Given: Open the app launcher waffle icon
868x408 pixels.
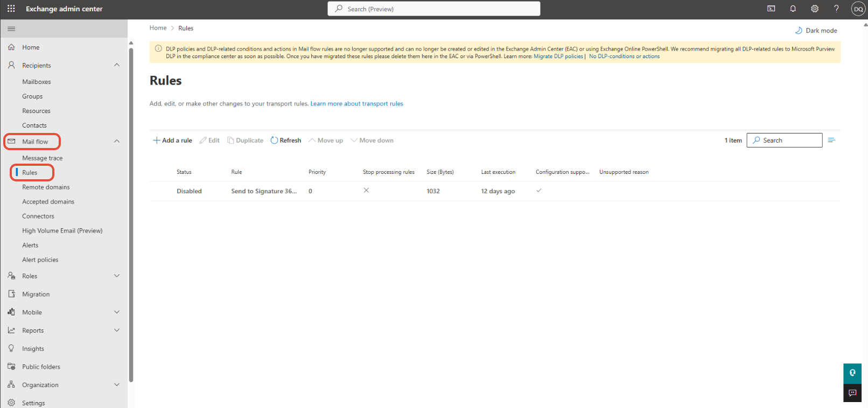Looking at the screenshot, I should tap(11, 9).
